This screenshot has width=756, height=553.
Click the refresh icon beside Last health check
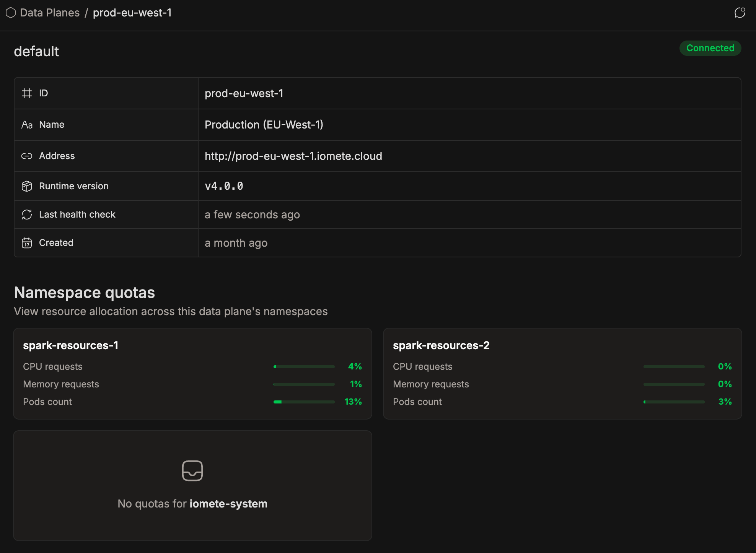27,215
